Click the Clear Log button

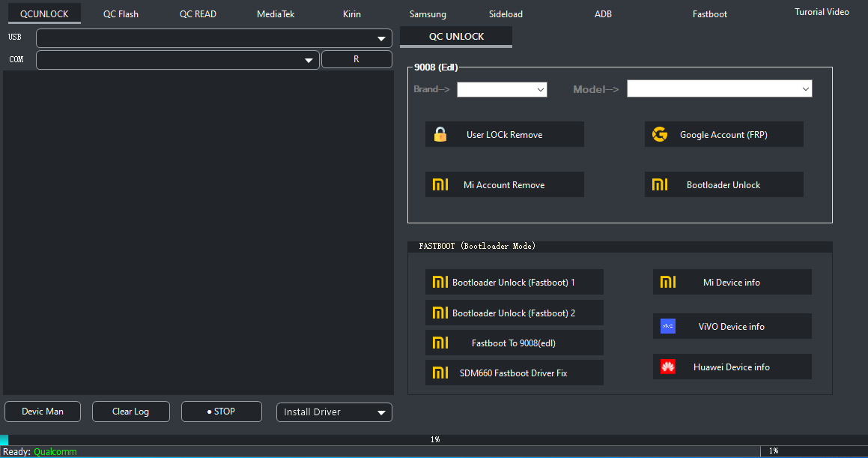pos(130,412)
